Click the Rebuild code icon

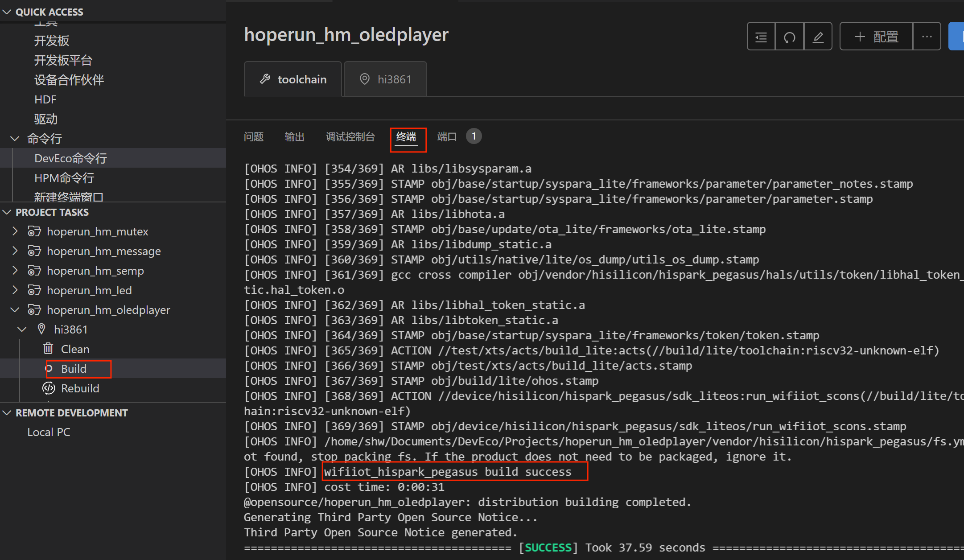49,388
